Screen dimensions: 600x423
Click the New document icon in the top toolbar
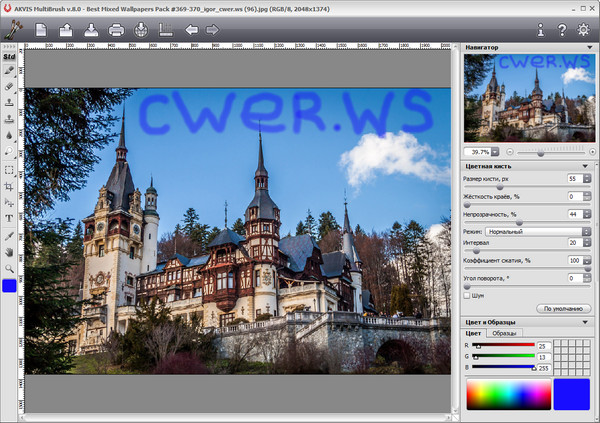point(42,29)
